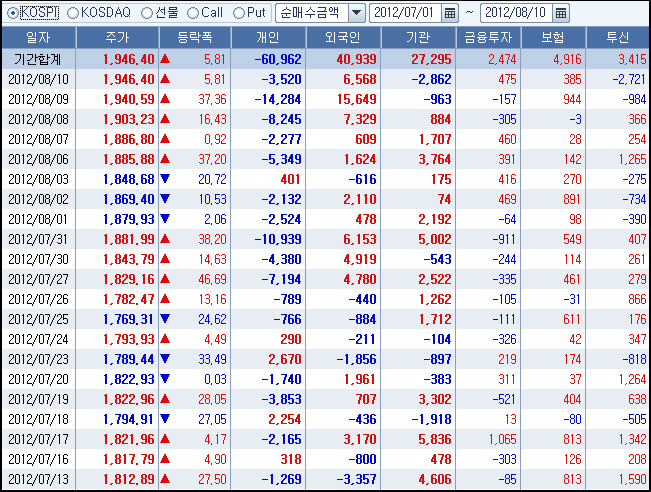651x492 pixels.
Task: Select the 2012/07/30 date cell
Action: coord(38,259)
